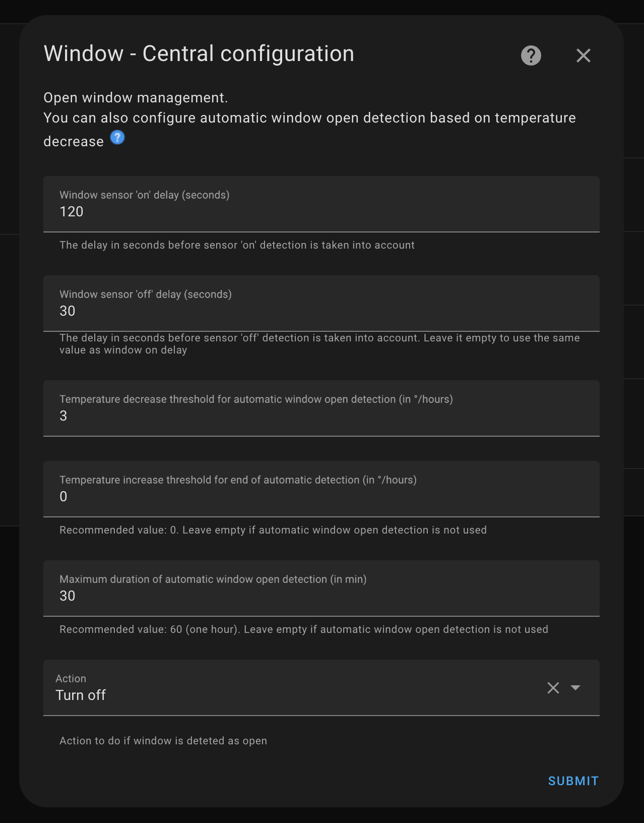This screenshot has width=644, height=823.
Task: Click the 'Open window management.' description text
Action: click(136, 98)
